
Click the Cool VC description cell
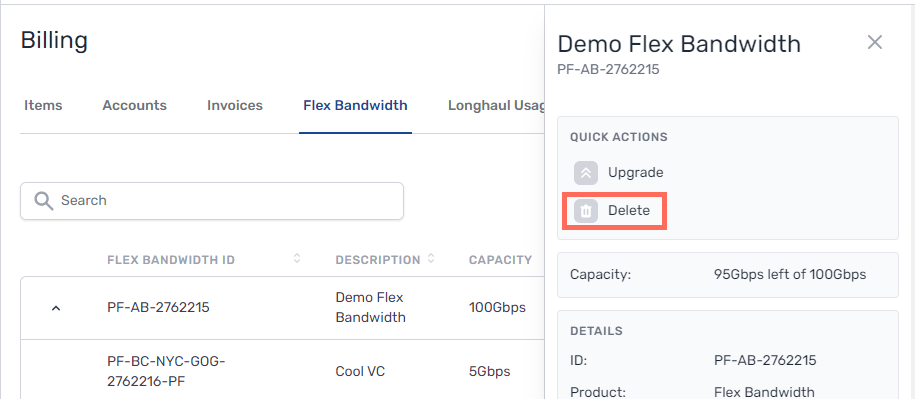[360, 372]
